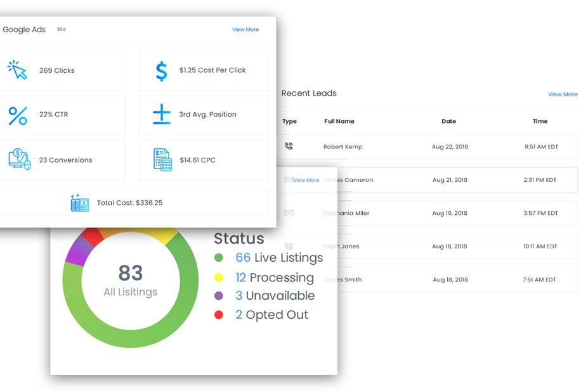The image size is (588, 391).
Task: Select the plus-minus Avg. Position icon
Action: coord(162,114)
